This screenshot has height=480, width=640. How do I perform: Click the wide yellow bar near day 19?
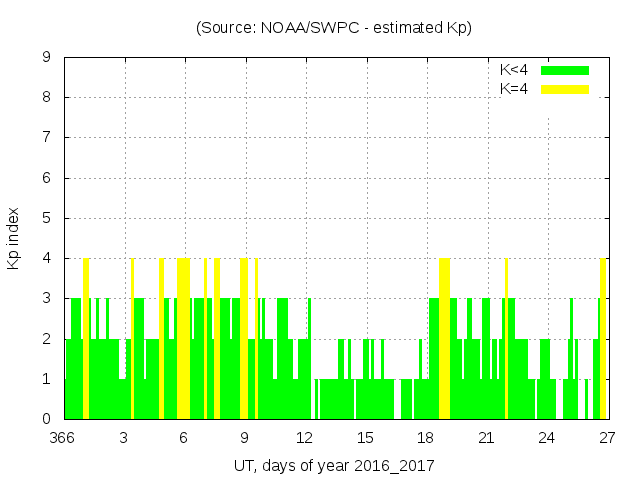tap(444, 340)
